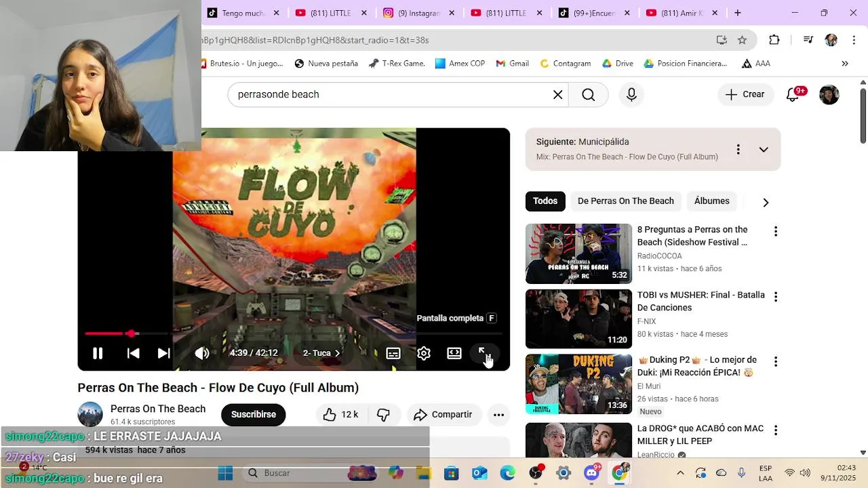Click the RadioCOCOA channel name
The width and height of the screenshot is (868, 488).
pyautogui.click(x=659, y=256)
